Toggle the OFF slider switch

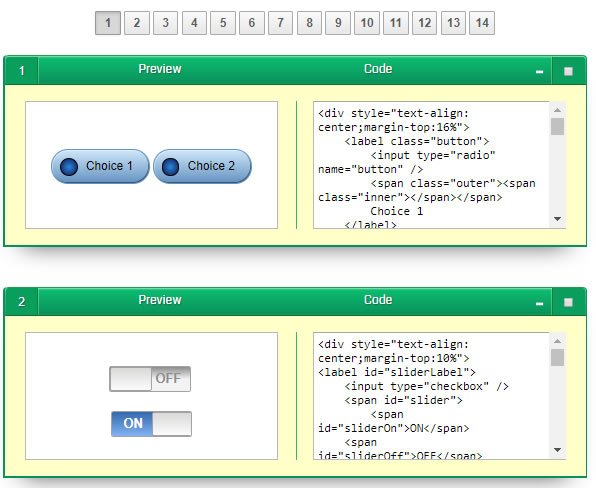[150, 379]
